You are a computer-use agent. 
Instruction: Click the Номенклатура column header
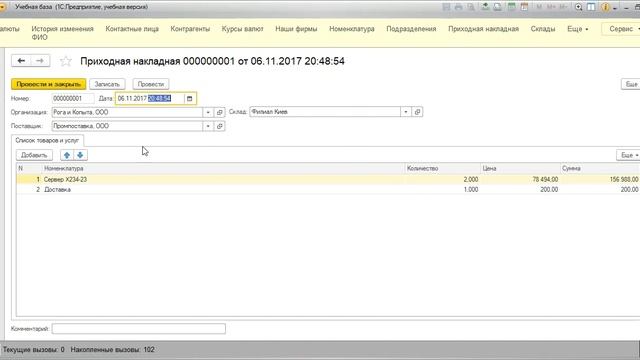click(x=223, y=168)
